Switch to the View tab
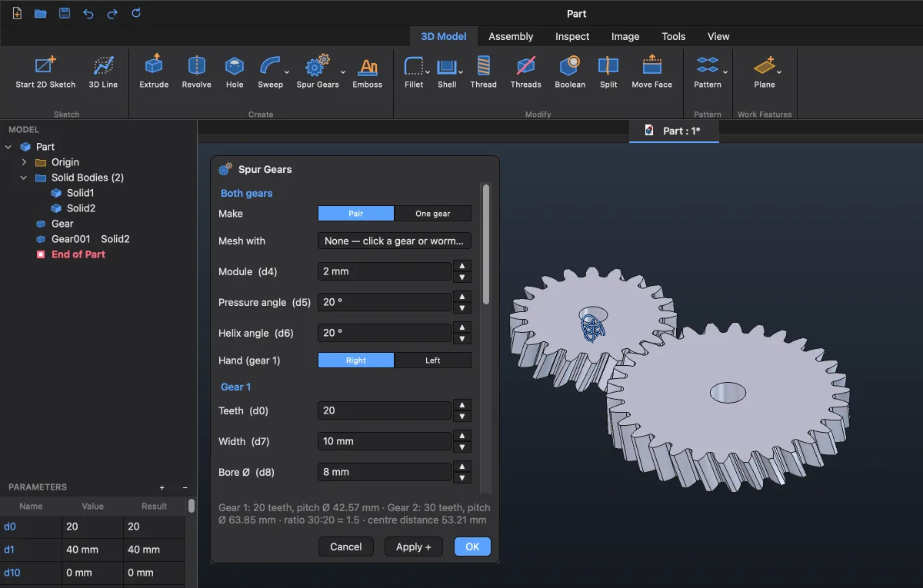The width and height of the screenshot is (923, 588). coord(718,36)
